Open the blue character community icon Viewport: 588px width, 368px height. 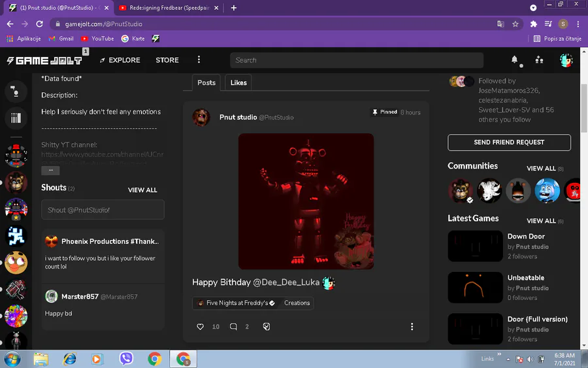[547, 191]
